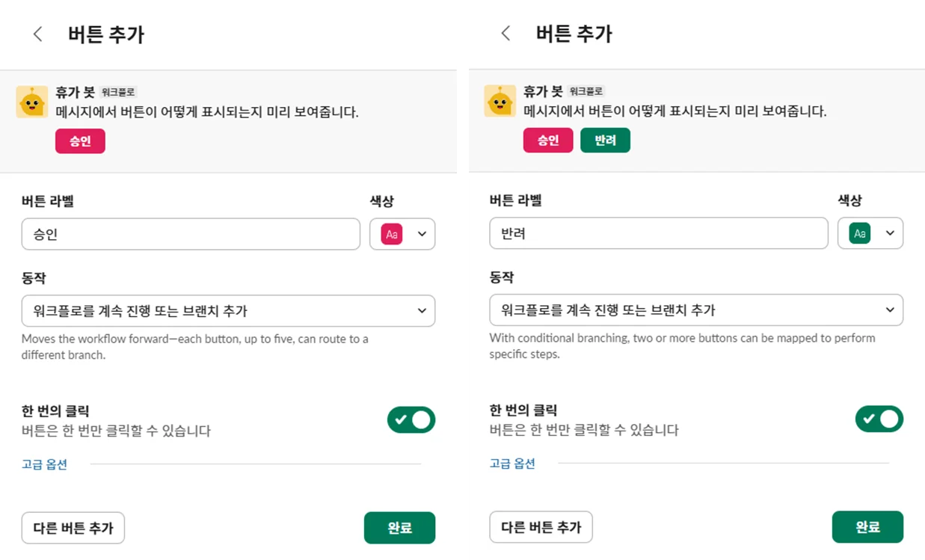This screenshot has height=560, width=925.
Task: Expand color dropdown chevron beside pink swatch
Action: click(x=422, y=234)
